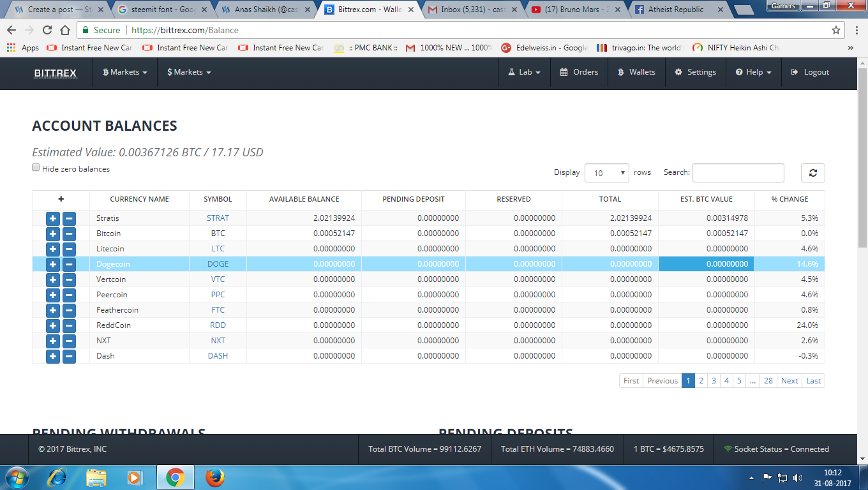Open the PMC BANK bookmark

[366, 48]
